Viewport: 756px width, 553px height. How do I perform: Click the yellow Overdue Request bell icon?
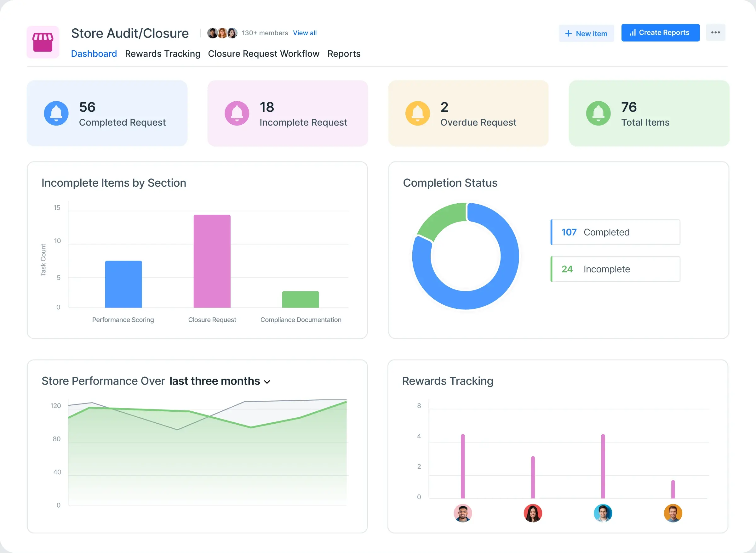tap(417, 113)
